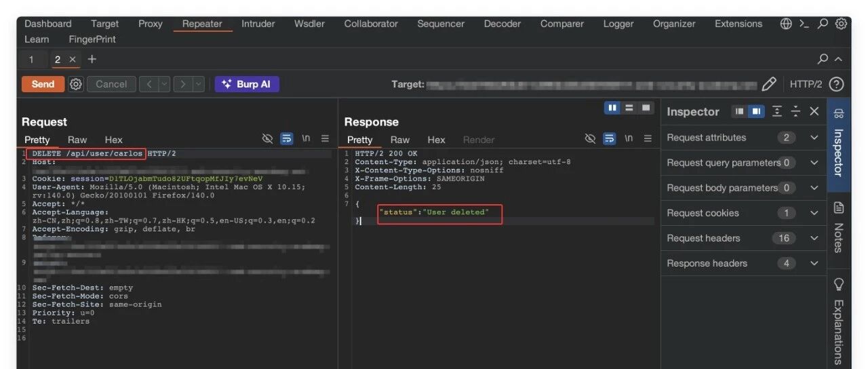Dock Inspector to the right layout icon
This screenshot has height=369, width=868.
coord(756,111)
